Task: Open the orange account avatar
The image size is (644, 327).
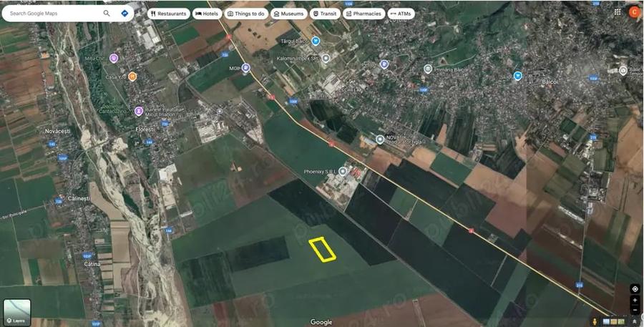Action: (634, 12)
